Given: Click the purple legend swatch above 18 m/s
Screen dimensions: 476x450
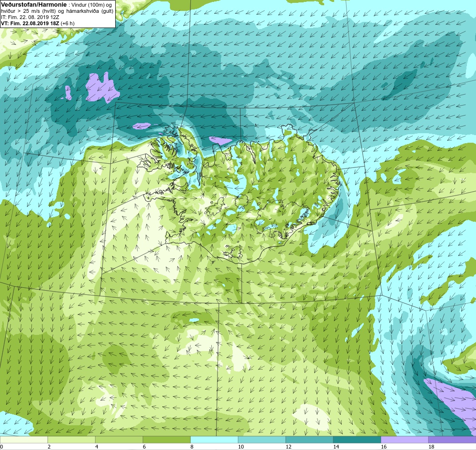Looking at the screenshot, I should click(452, 440).
